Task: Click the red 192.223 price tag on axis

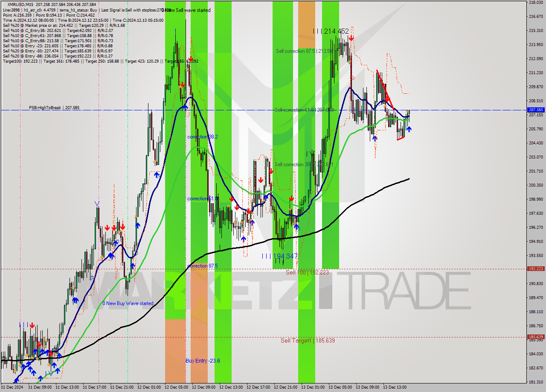Action: [536, 269]
